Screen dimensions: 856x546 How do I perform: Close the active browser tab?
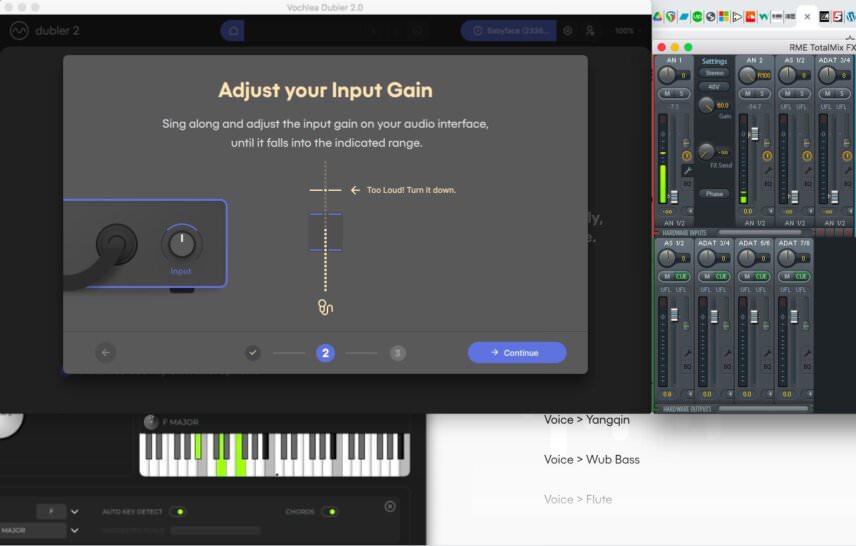(807, 17)
